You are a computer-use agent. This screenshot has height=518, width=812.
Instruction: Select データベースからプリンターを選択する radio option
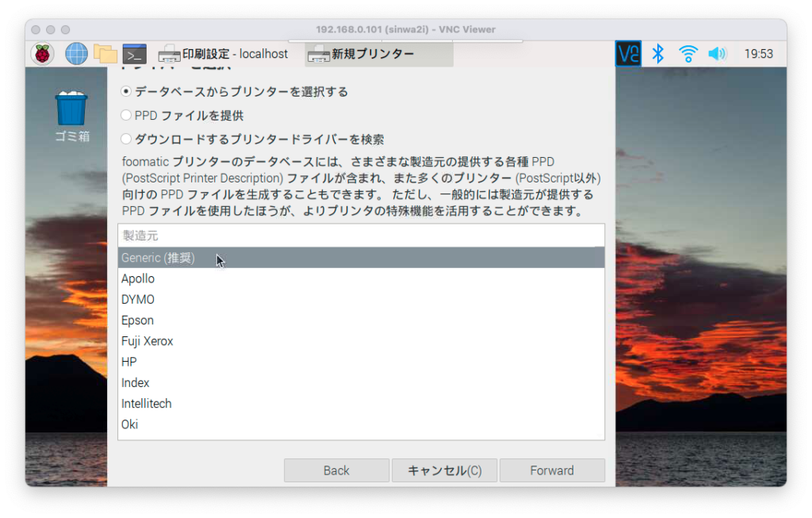[x=126, y=92]
